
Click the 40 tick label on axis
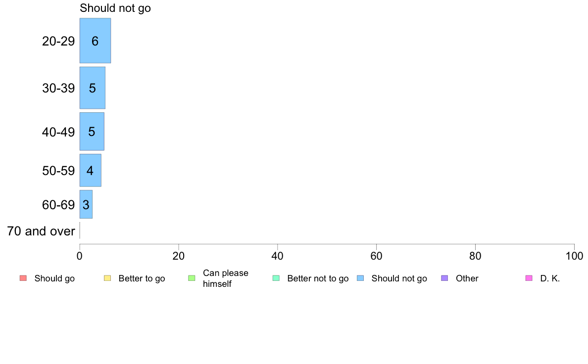(278, 256)
